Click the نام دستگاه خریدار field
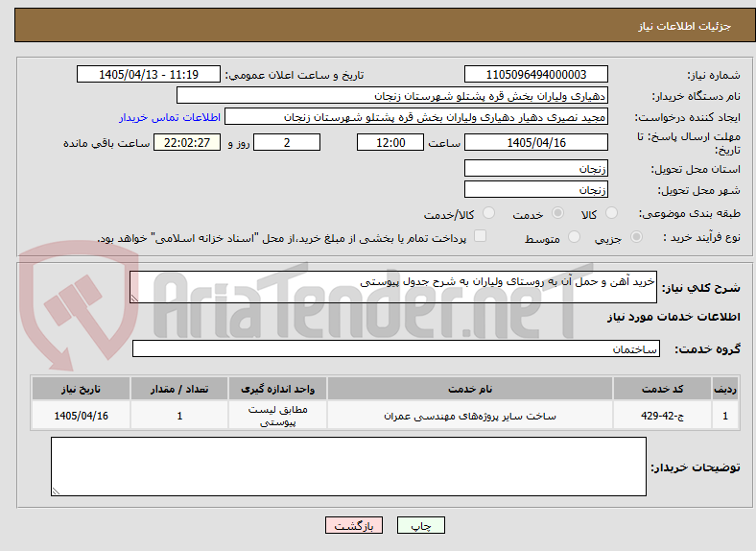756x551 pixels. tap(392, 96)
